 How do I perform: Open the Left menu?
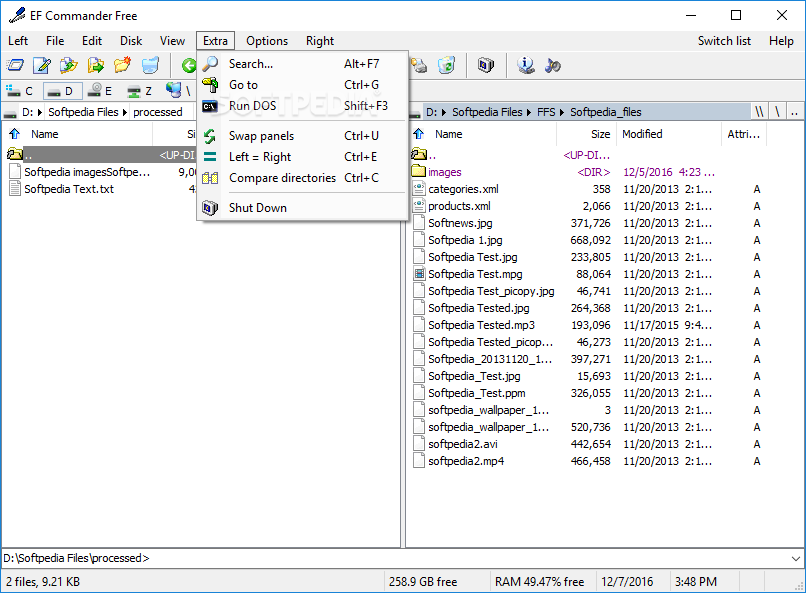[18, 41]
